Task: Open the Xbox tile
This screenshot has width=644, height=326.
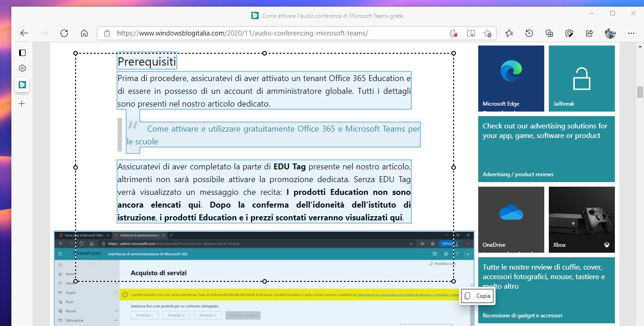Action: [x=582, y=219]
